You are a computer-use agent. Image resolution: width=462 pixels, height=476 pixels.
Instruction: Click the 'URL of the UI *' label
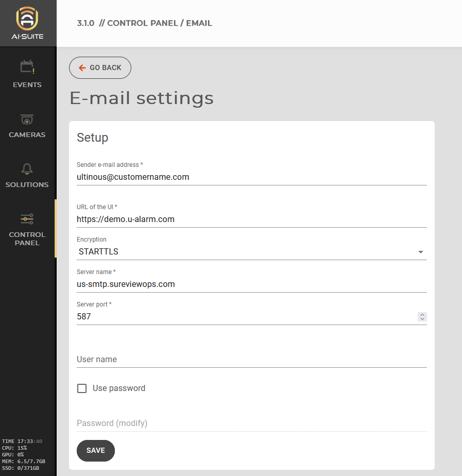tap(97, 207)
